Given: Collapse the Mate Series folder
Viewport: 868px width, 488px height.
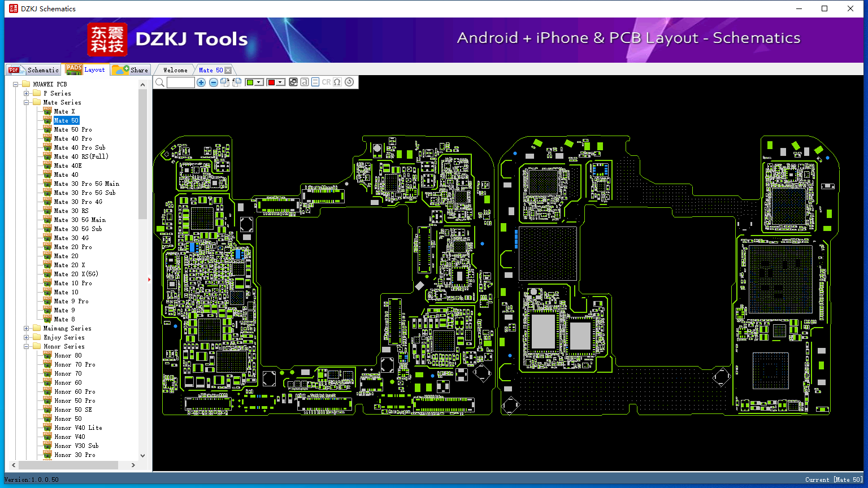Looking at the screenshot, I should (x=27, y=102).
